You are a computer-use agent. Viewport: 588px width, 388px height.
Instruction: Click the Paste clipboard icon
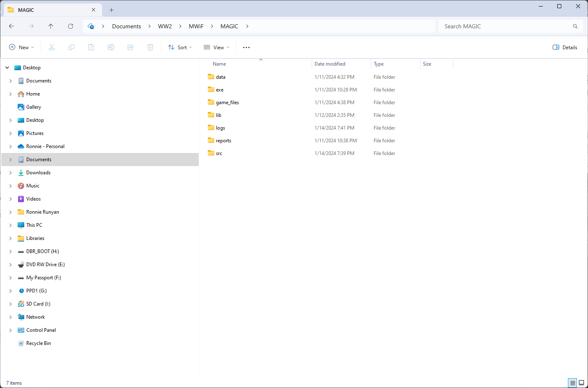pos(91,48)
